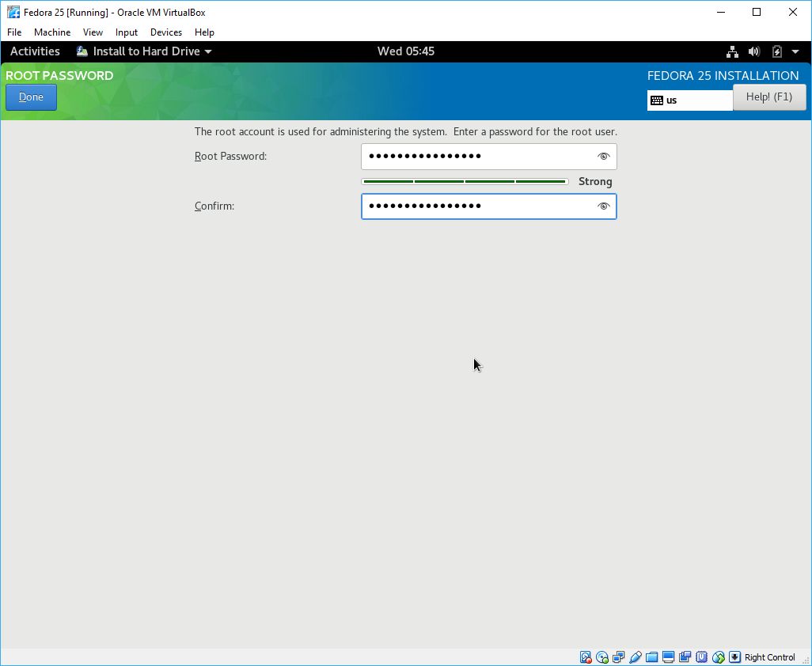Click the CPU virtualization features icon
The width and height of the screenshot is (812, 666).
click(701, 657)
